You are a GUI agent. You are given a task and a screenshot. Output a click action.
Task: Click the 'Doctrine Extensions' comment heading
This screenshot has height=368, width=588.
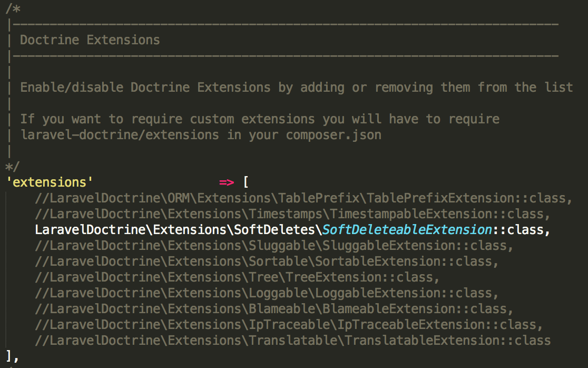click(x=90, y=40)
